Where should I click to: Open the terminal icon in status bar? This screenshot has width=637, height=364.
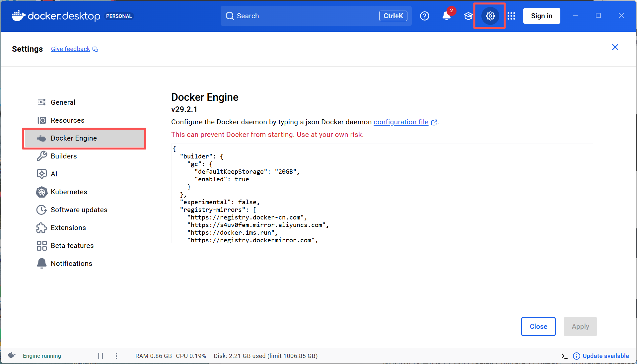coord(564,356)
